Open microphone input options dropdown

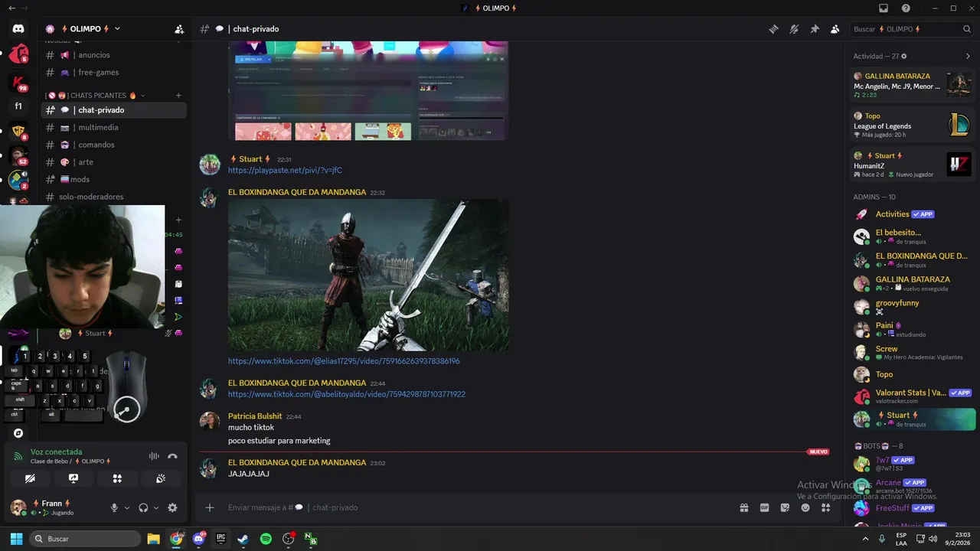click(x=127, y=507)
